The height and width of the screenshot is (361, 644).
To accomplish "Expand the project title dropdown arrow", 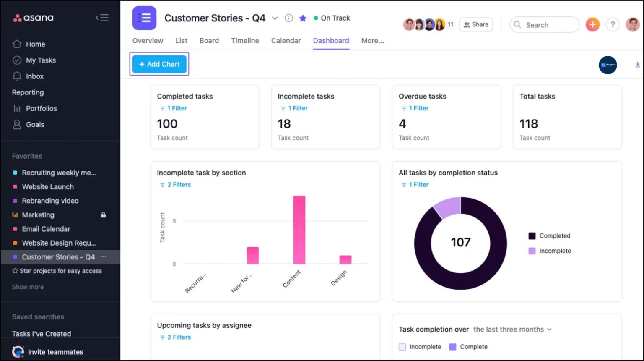I will pos(275,18).
